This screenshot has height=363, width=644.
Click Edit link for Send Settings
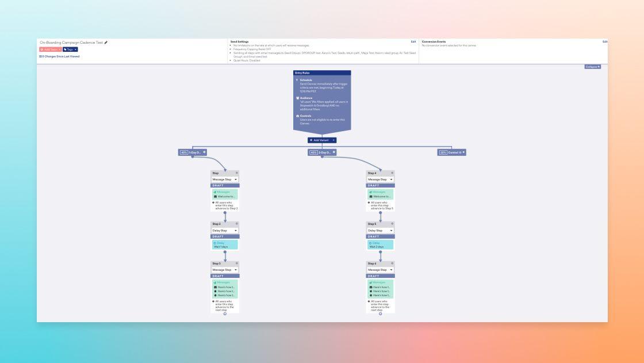tap(413, 41)
